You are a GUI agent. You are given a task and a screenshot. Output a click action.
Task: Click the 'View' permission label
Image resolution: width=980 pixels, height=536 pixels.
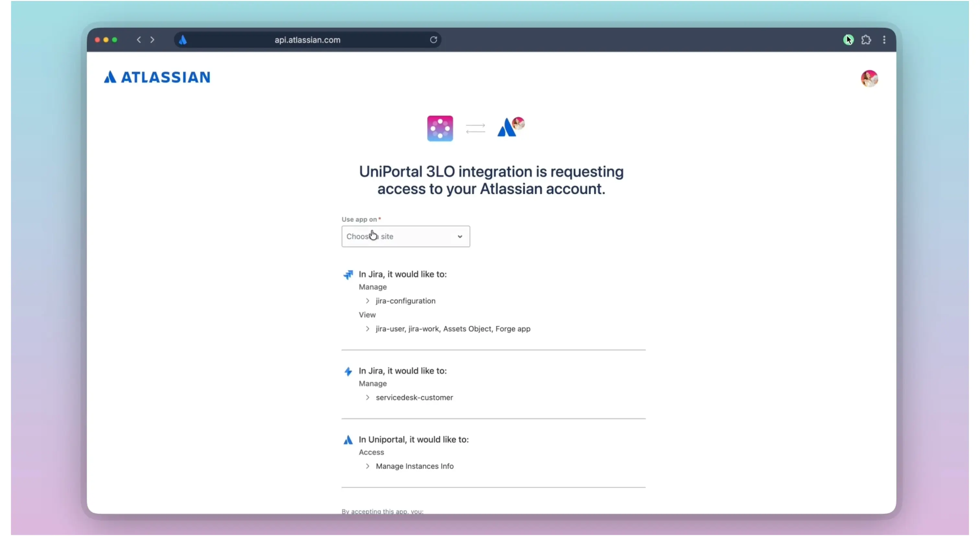(367, 315)
